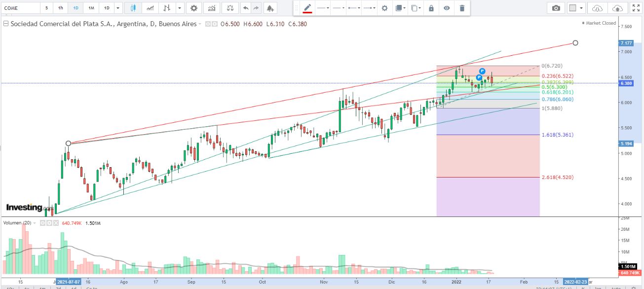This screenshot has height=289, width=644.
Task: Toggle visibility of drawing with eye icon
Action: coord(447,8)
